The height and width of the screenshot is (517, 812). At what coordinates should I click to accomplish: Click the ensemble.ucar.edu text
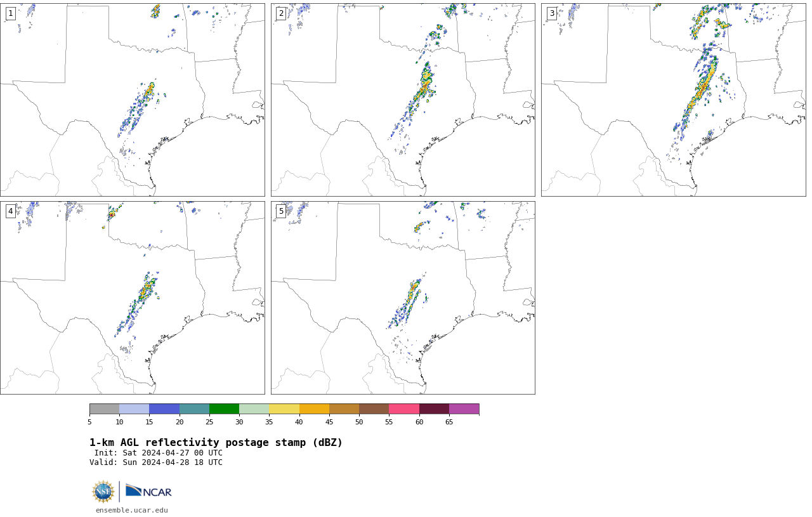click(x=132, y=510)
